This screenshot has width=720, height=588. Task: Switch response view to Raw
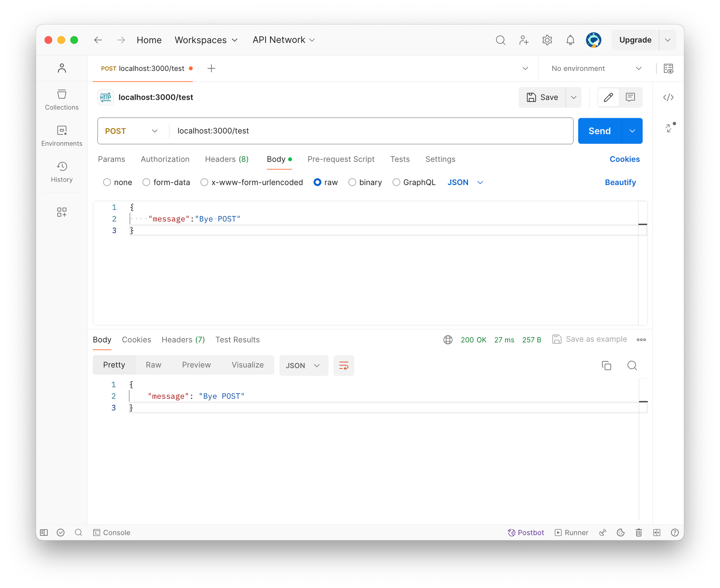(153, 365)
